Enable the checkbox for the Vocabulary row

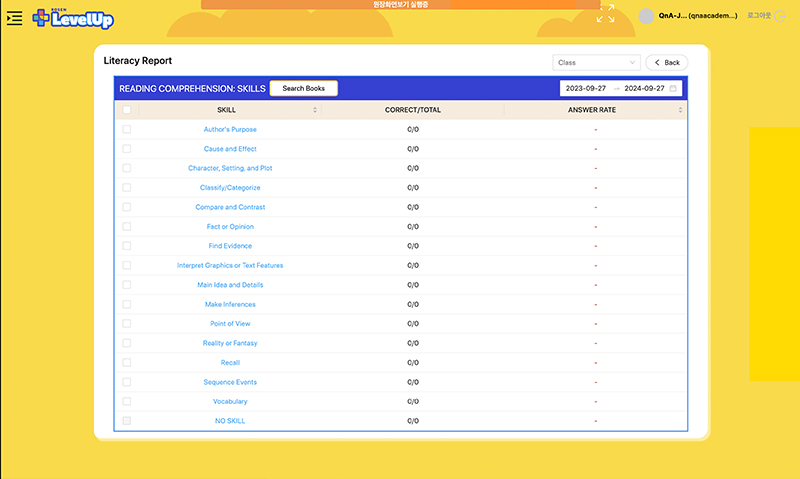tap(127, 402)
